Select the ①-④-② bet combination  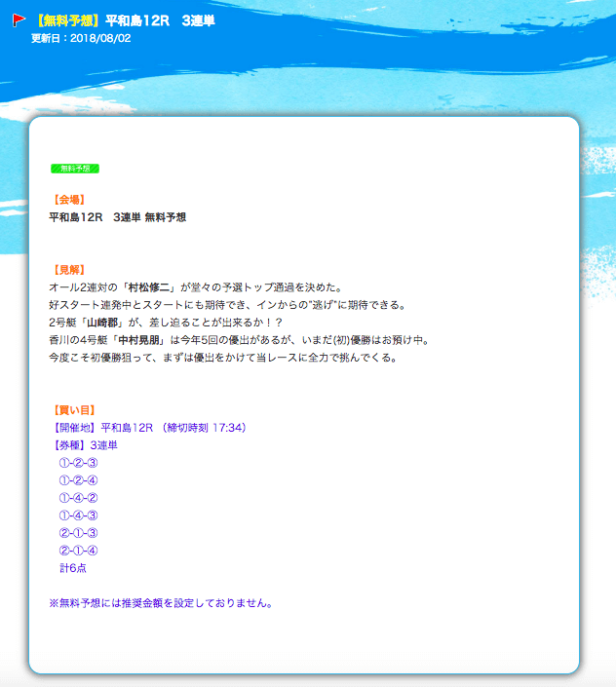point(79,498)
